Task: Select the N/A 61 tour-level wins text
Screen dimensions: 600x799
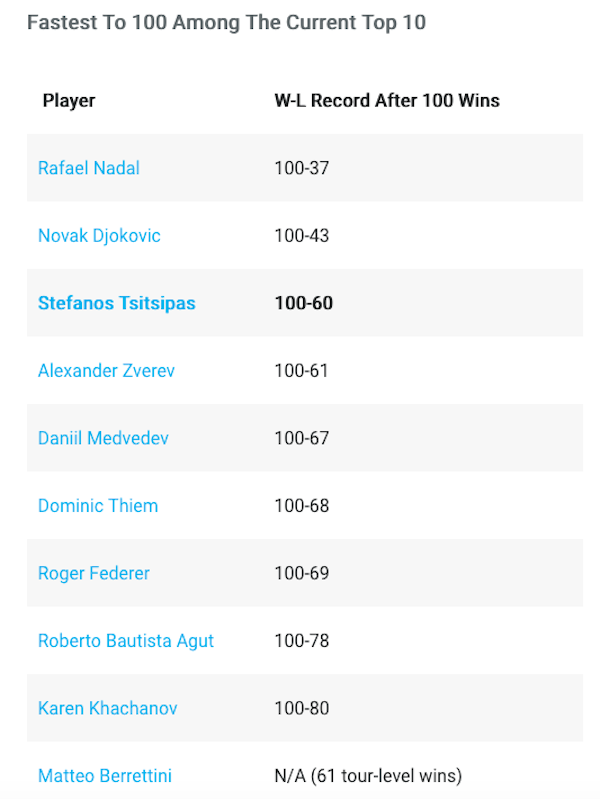Action: (368, 776)
